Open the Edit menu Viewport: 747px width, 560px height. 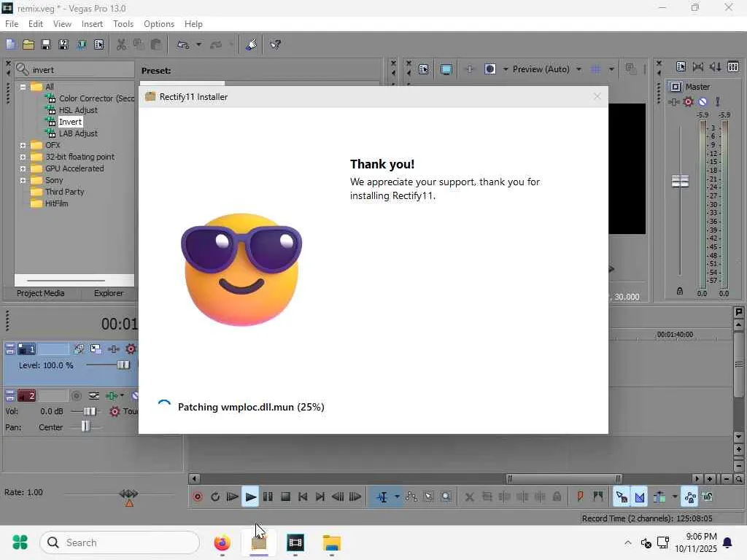(36, 24)
